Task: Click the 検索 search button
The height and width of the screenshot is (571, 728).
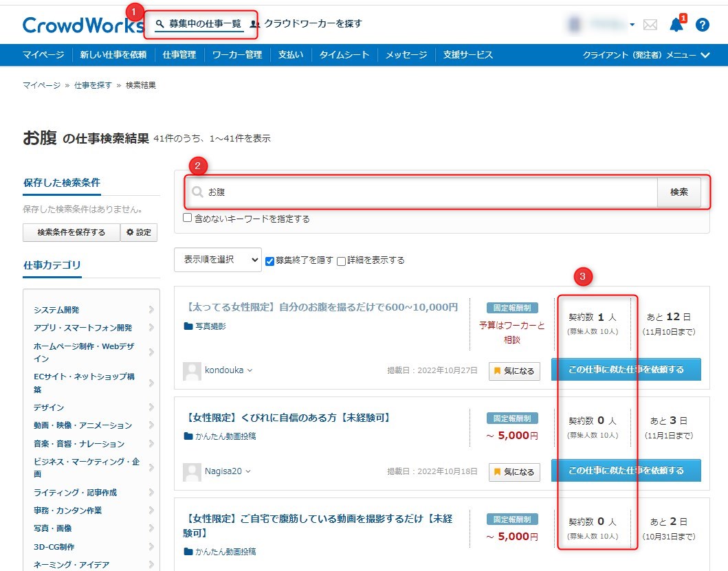Action: 679,192
